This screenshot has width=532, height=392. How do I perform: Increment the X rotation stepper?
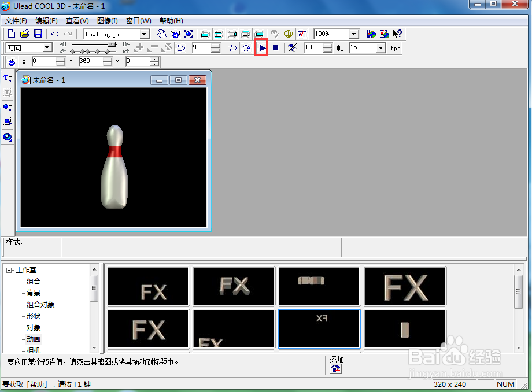click(x=60, y=60)
